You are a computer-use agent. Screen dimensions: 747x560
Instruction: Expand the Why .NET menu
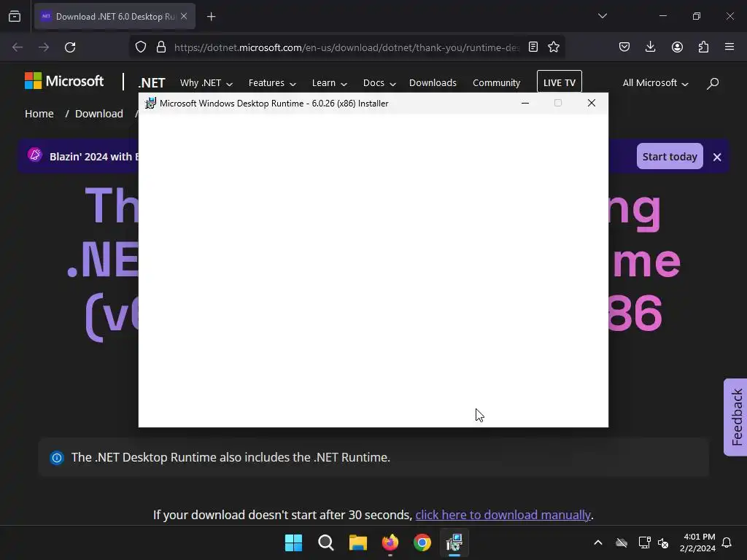(206, 83)
